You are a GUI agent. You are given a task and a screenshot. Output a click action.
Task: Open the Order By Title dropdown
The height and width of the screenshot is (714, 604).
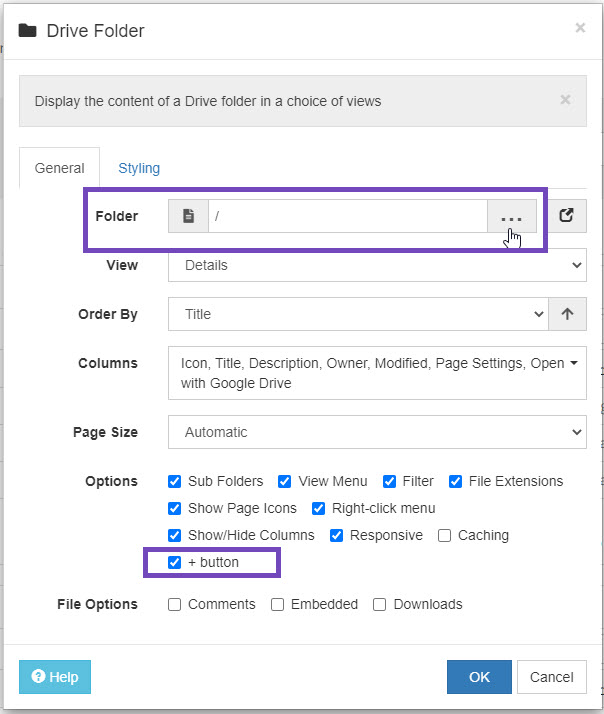coord(358,314)
